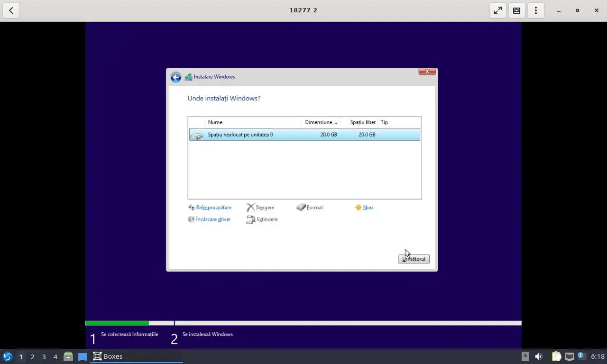Toggle fullscreen mode in Boxes
The height and width of the screenshot is (364, 607).
[498, 10]
